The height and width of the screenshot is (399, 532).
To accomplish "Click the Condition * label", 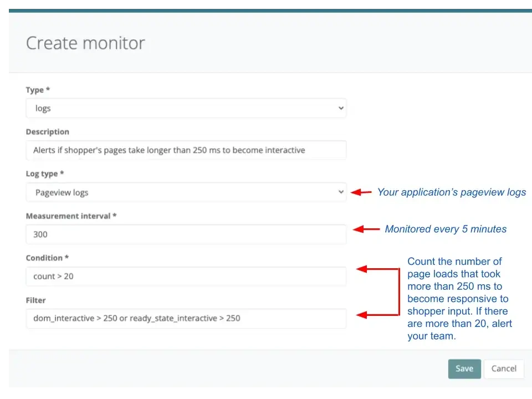I will pos(48,258).
